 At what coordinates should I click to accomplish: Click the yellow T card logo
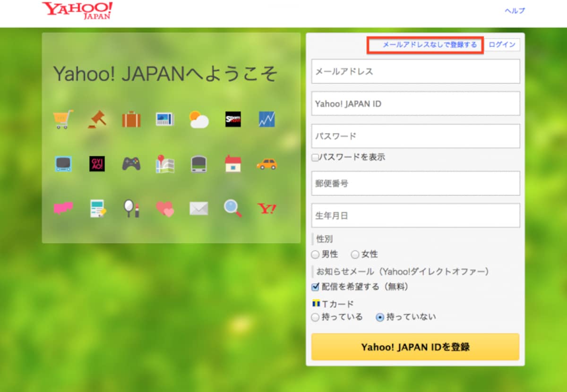(x=317, y=303)
